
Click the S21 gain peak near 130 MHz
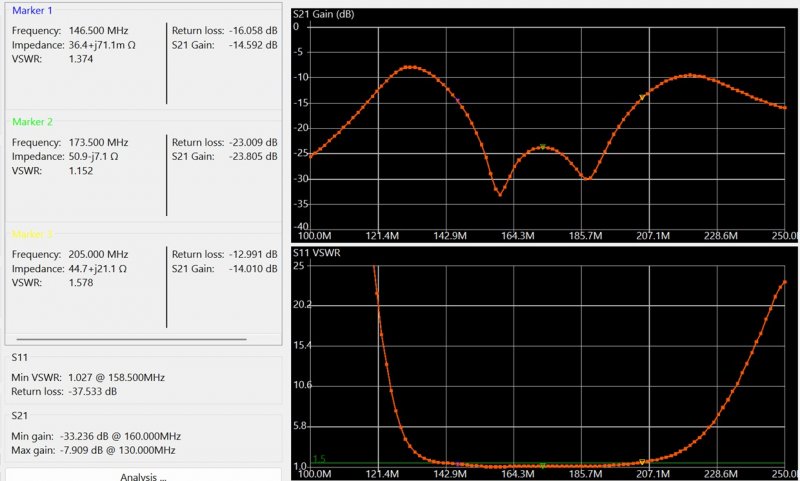410,67
